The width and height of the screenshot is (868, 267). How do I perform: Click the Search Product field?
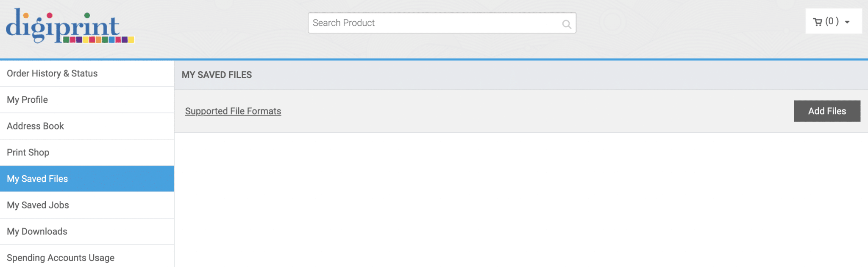[442, 23]
